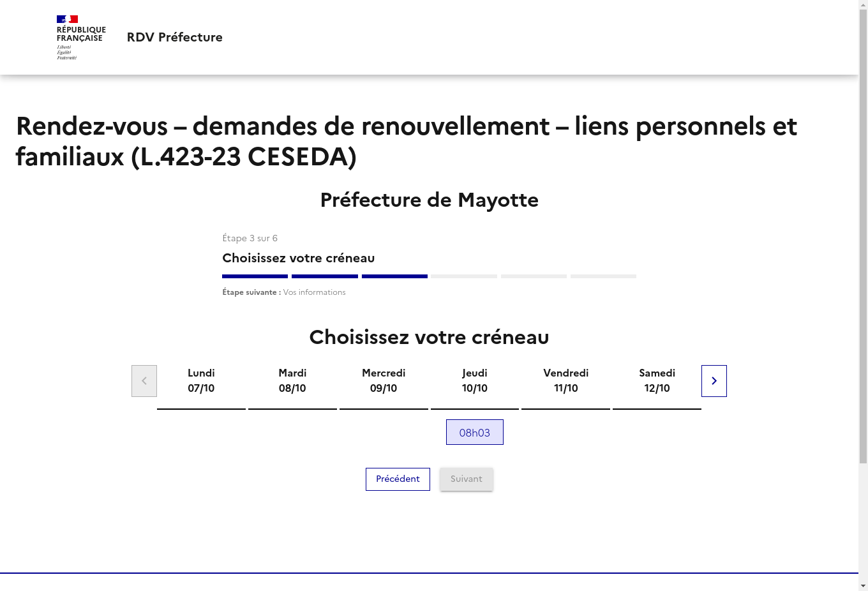Select the Jeudi 10/10 column header
The width and height of the screenshot is (868, 591).
pos(475,381)
